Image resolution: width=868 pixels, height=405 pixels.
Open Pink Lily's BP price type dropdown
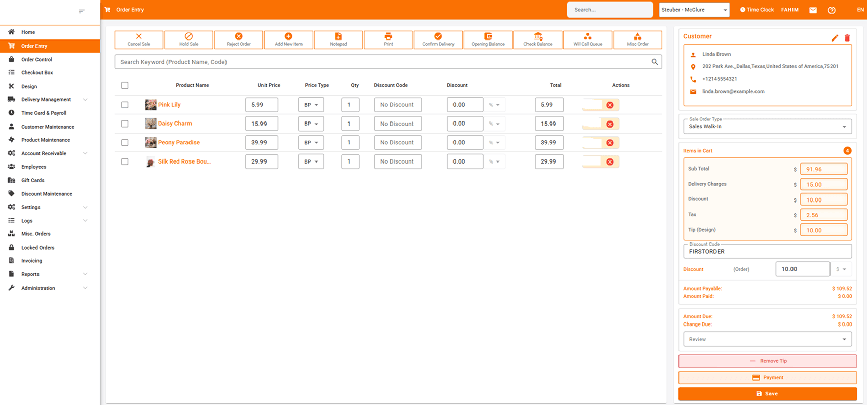[311, 105]
